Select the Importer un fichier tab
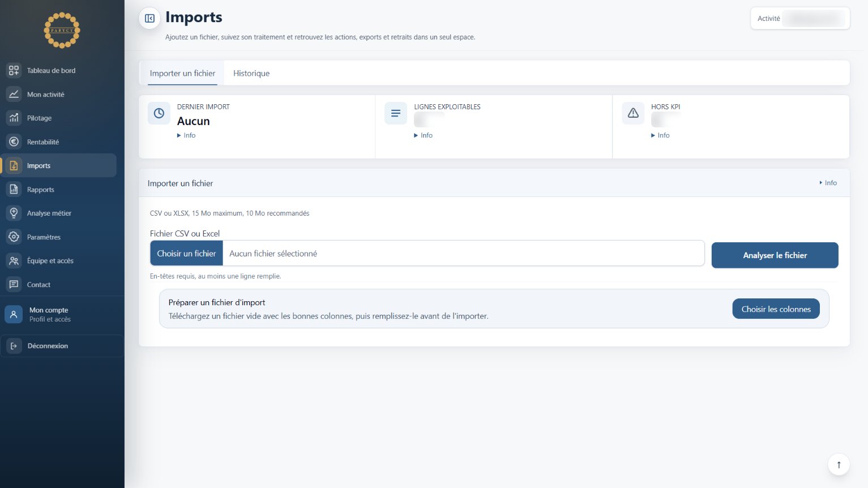 pyautogui.click(x=182, y=74)
